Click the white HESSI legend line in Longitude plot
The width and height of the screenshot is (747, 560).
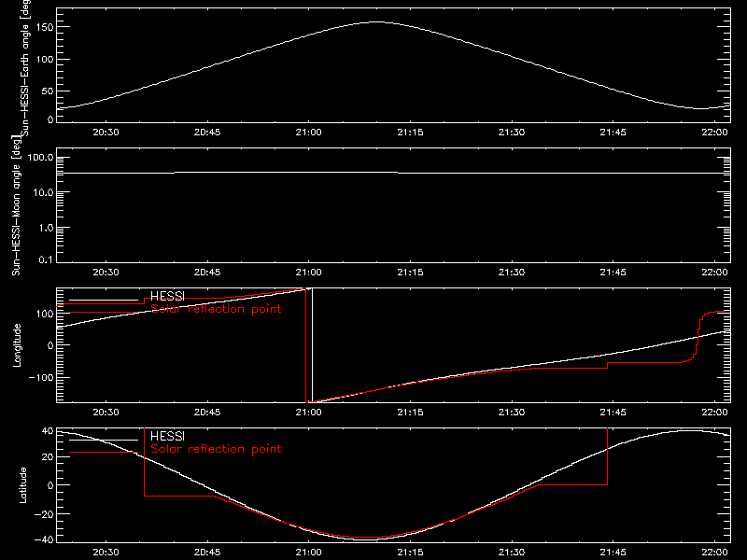(104, 301)
